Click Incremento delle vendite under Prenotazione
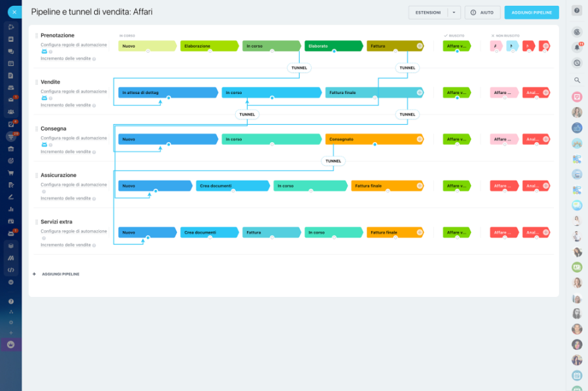Screen dimensions: 588x391 [x=66, y=59]
